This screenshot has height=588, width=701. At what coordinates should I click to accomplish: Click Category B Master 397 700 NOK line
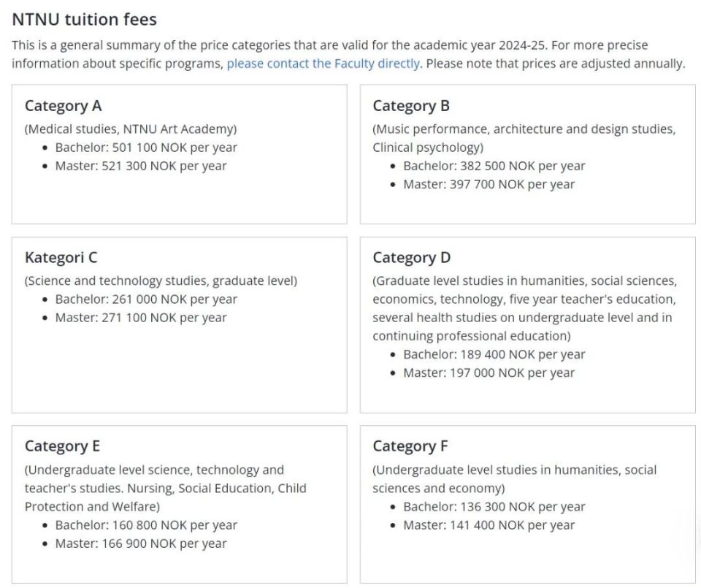point(489,184)
